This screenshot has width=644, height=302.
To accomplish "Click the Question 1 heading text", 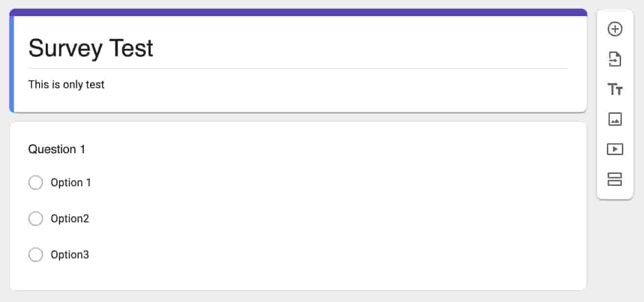I will click(x=57, y=149).
